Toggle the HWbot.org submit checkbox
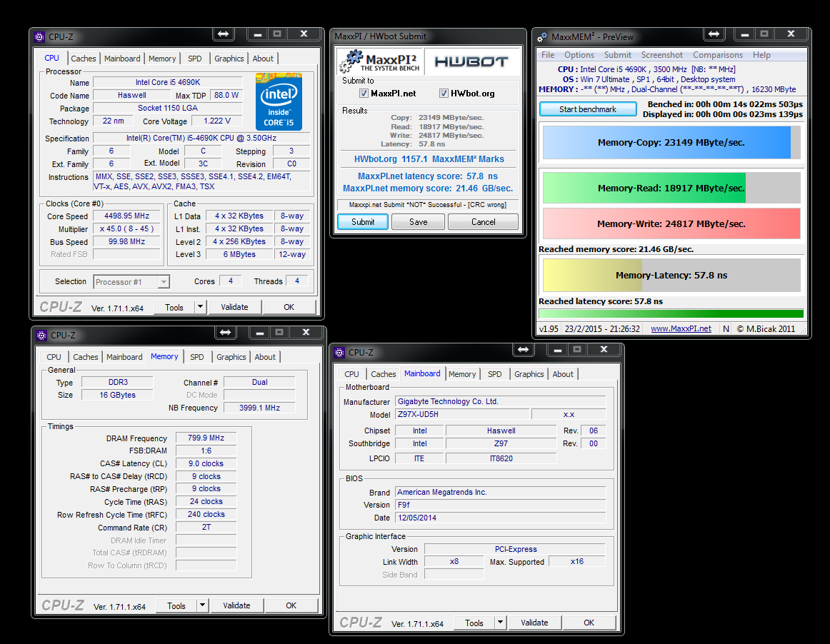The width and height of the screenshot is (830, 644). 444,93
